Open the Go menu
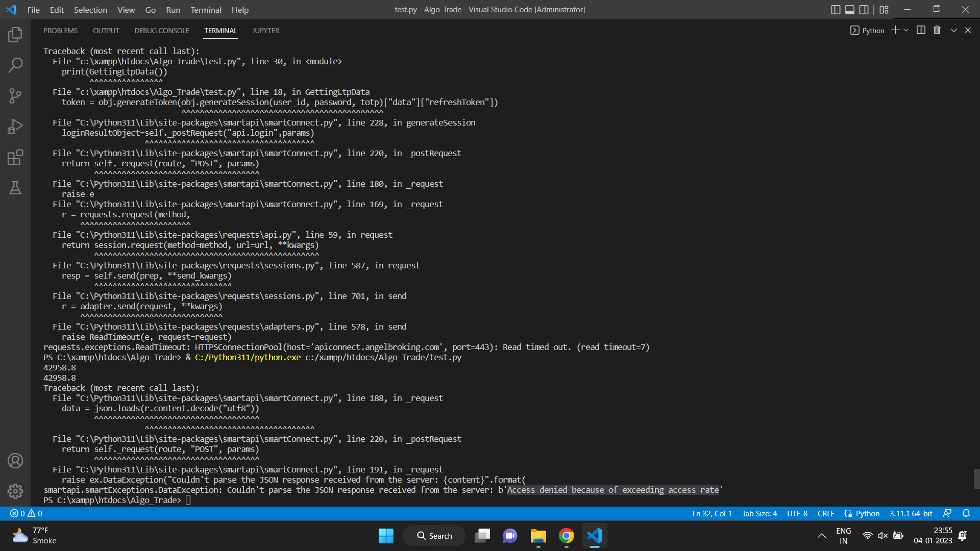 (151, 10)
